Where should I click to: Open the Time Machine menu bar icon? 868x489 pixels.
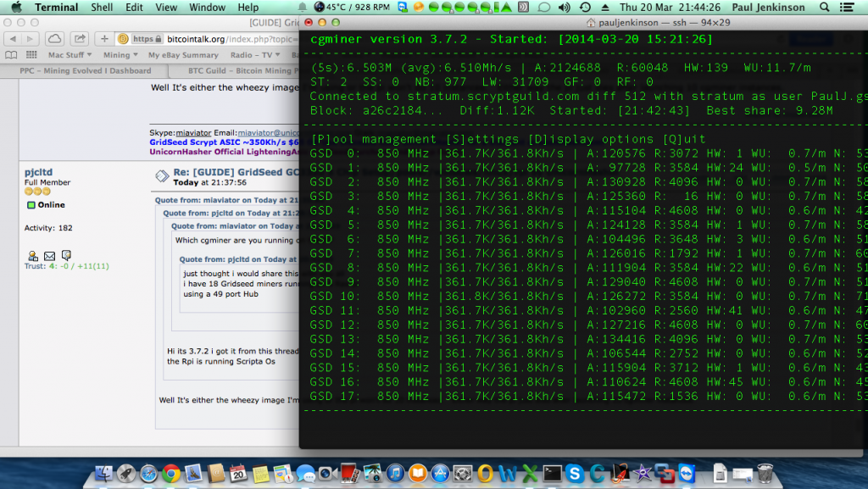(585, 7)
